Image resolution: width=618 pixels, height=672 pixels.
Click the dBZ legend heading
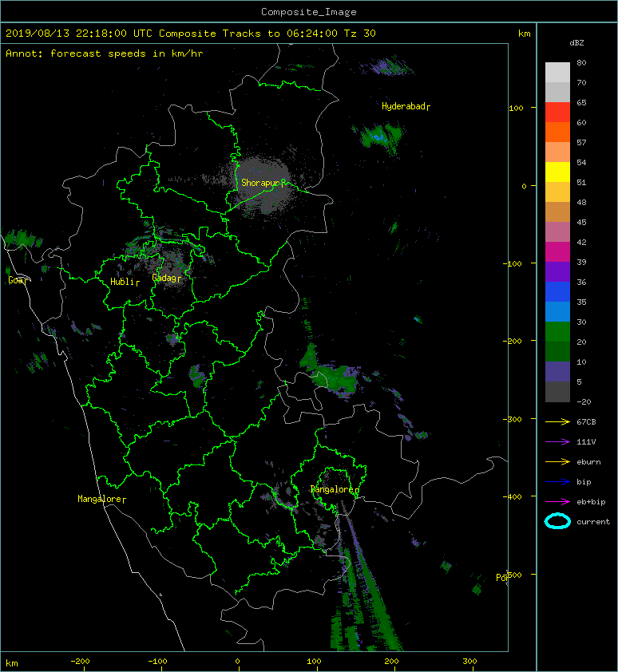tap(576, 43)
